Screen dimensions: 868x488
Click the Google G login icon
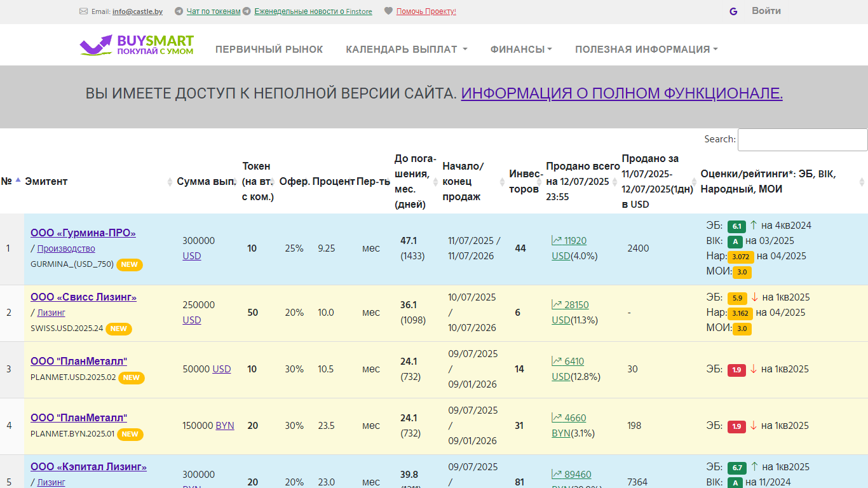[733, 11]
